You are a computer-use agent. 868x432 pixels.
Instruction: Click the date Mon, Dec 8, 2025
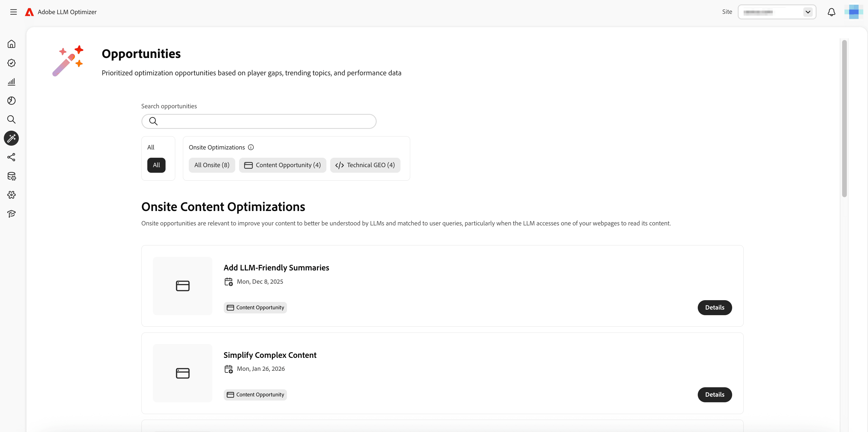coord(260,282)
